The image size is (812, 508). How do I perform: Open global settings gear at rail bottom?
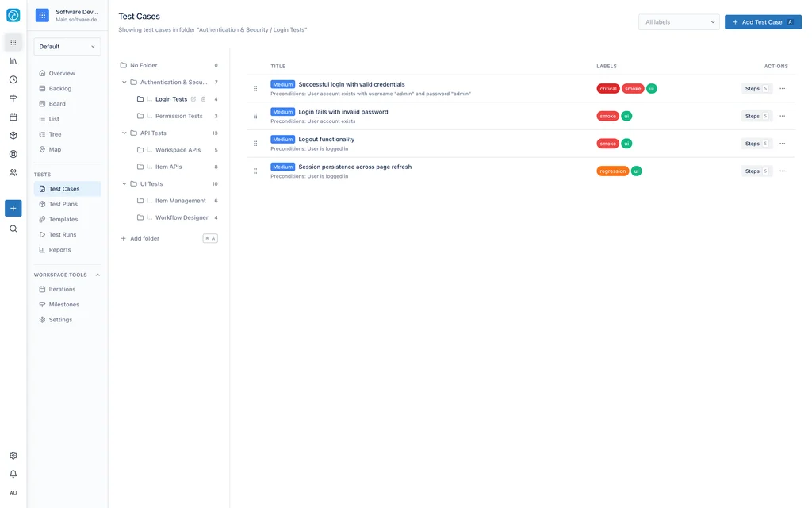point(13,456)
